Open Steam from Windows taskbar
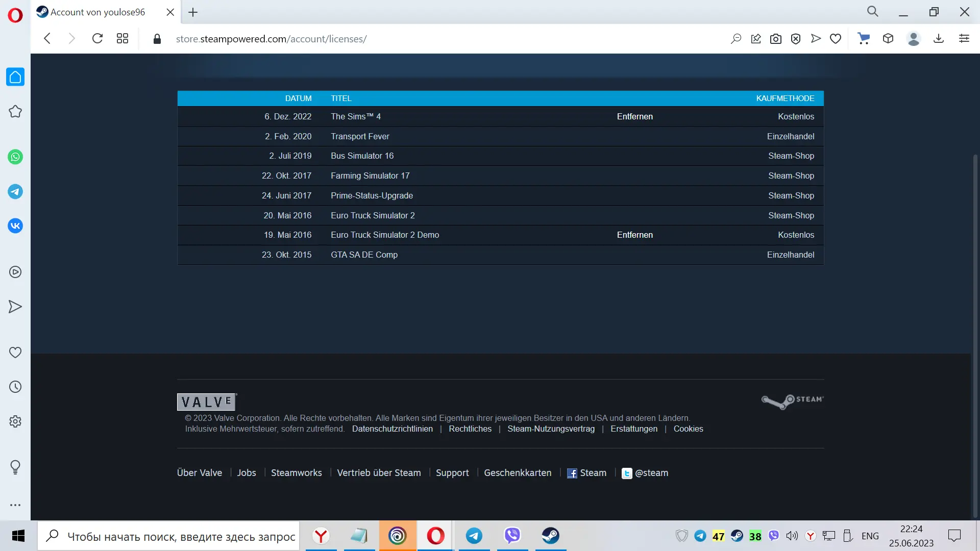 point(550,536)
